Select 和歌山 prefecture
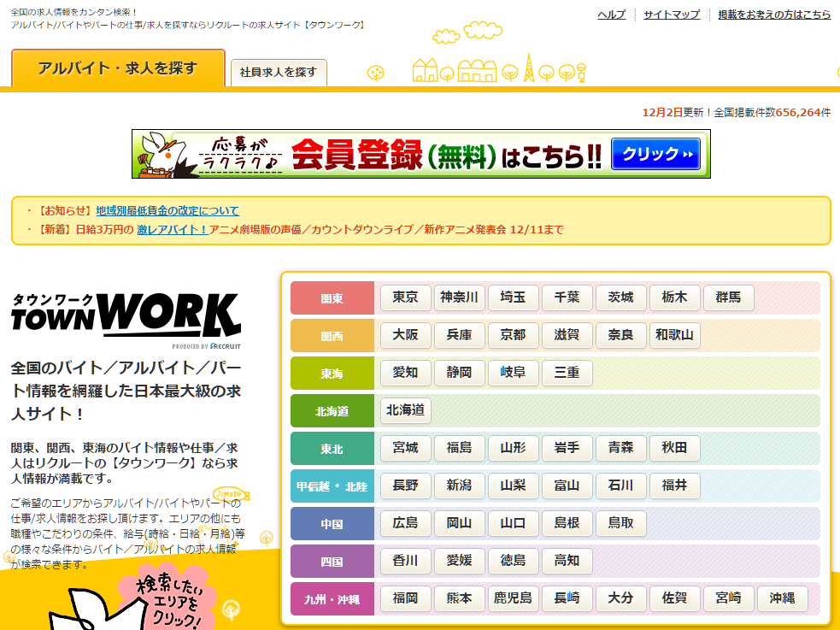The image size is (840, 630). click(x=674, y=335)
